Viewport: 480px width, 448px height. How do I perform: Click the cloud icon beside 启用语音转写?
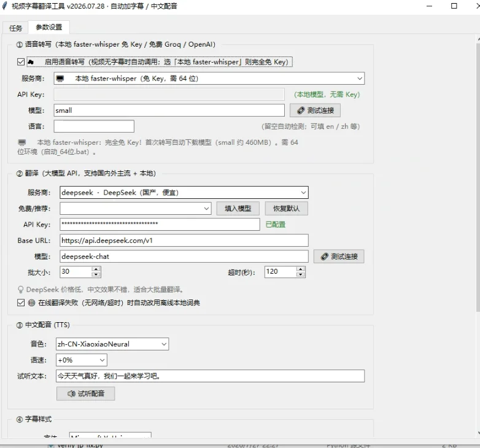(x=30, y=62)
